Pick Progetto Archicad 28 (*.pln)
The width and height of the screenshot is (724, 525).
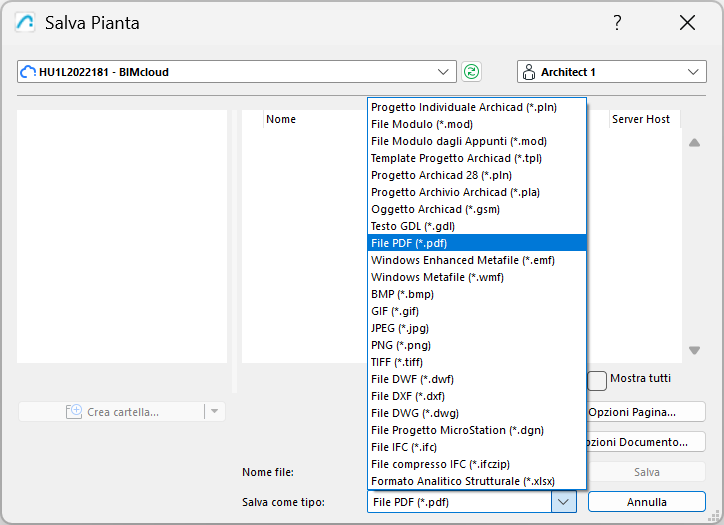click(477, 175)
